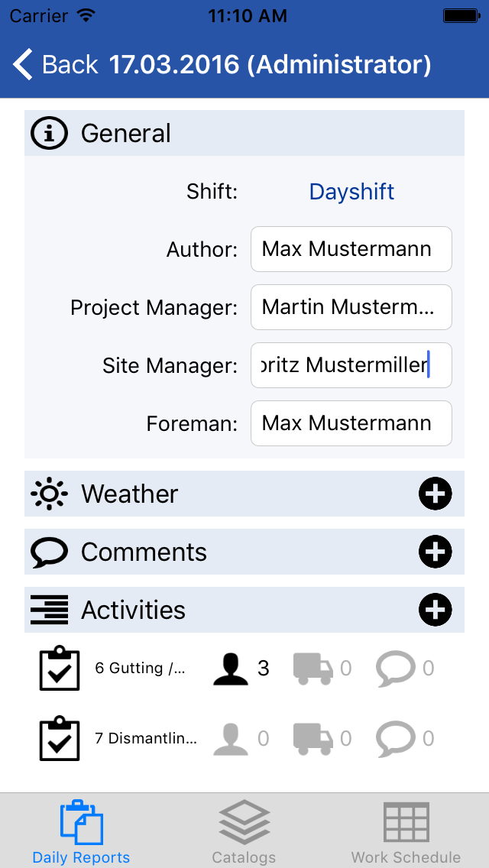Tap person icon on 7 Dismantling activity
The height and width of the screenshot is (868, 489).
point(231,738)
